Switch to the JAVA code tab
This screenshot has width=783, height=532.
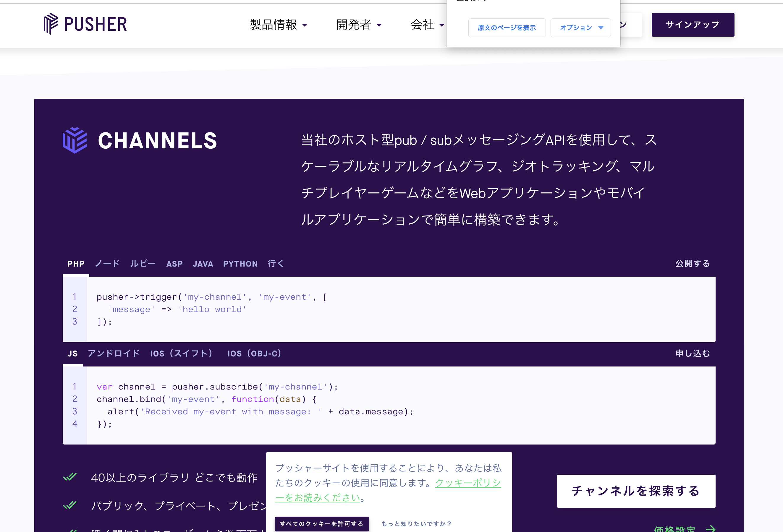click(203, 264)
